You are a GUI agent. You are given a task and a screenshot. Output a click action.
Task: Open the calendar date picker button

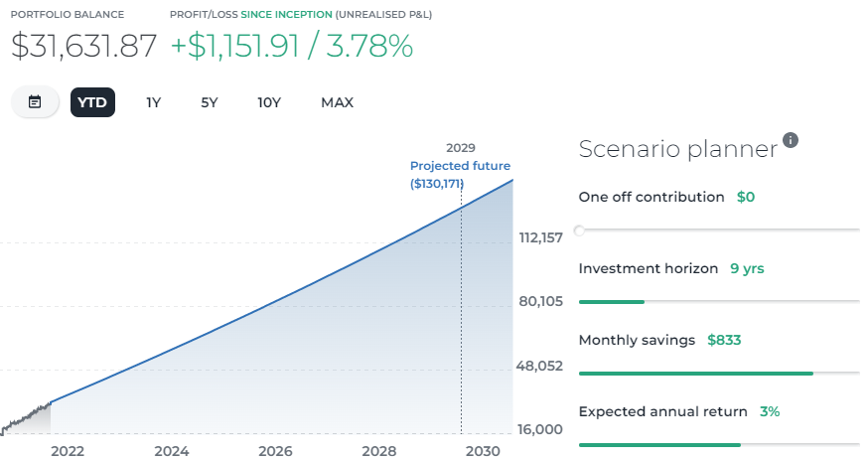click(x=35, y=102)
